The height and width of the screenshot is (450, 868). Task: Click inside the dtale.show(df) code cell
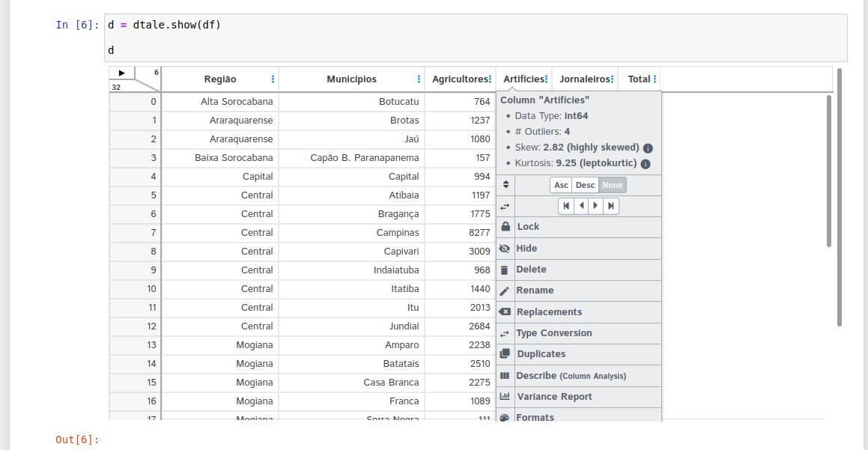[x=476, y=37]
